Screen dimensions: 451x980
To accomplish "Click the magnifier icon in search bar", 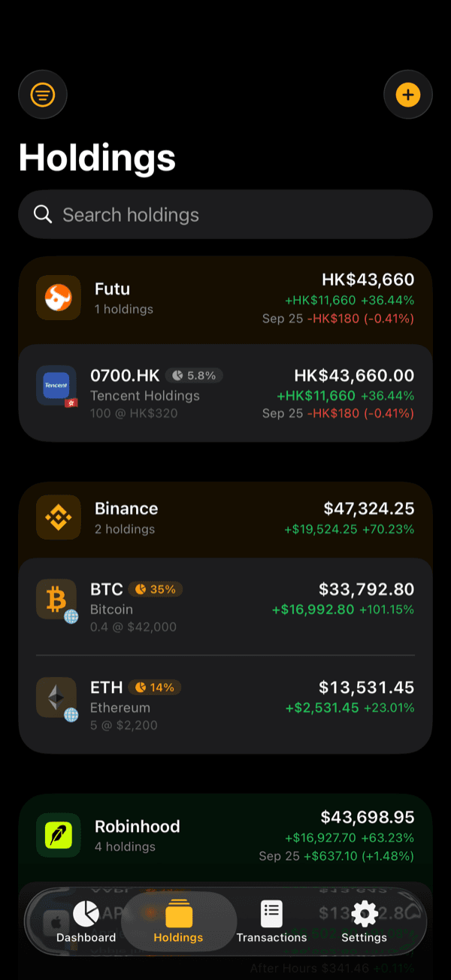I will (x=43, y=215).
